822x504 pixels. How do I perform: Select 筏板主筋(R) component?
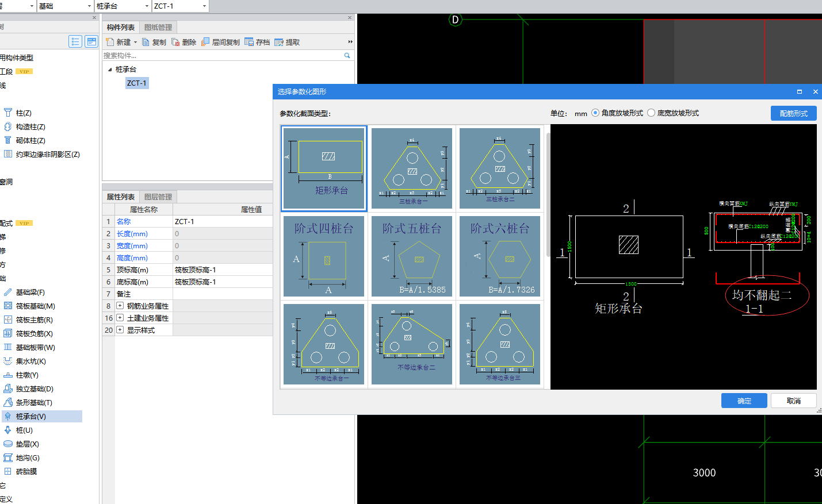tap(34, 320)
